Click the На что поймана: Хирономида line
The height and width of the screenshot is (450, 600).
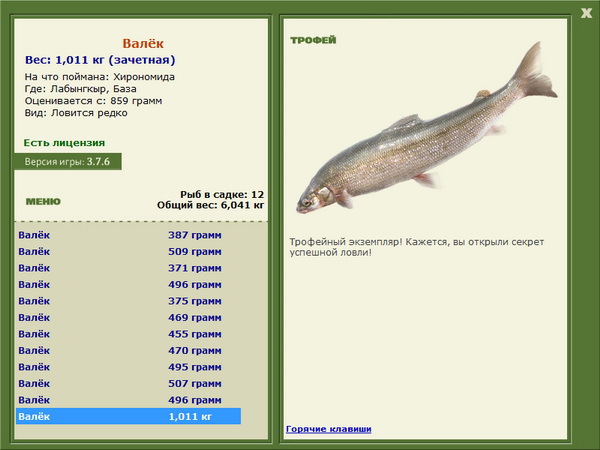click(x=99, y=77)
